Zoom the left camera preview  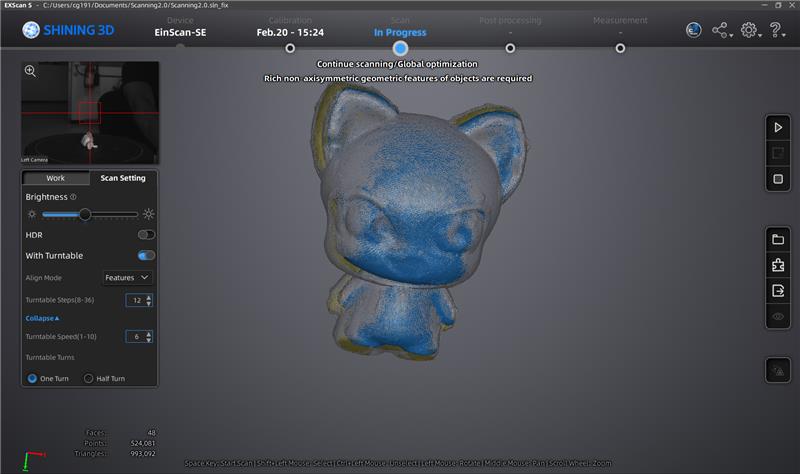[x=30, y=71]
